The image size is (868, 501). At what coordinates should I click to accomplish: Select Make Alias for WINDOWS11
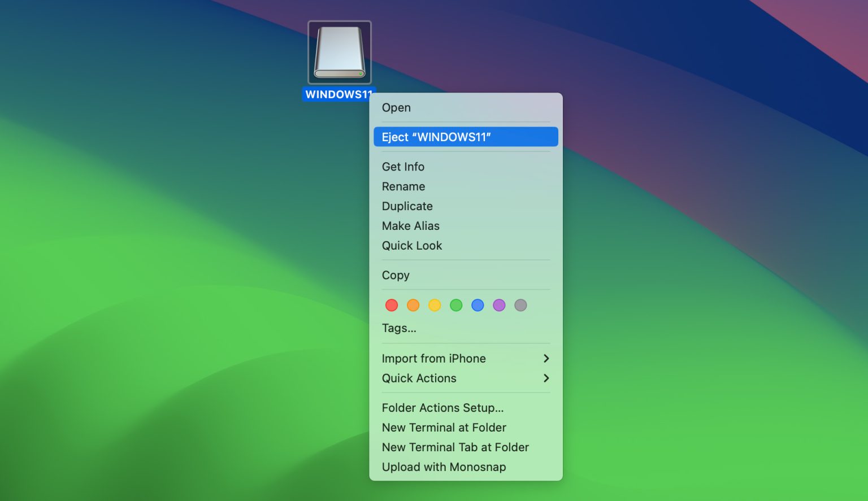point(411,226)
